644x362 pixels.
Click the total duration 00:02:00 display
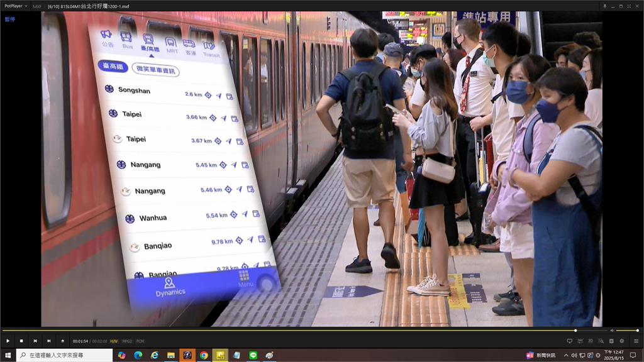tap(100, 341)
